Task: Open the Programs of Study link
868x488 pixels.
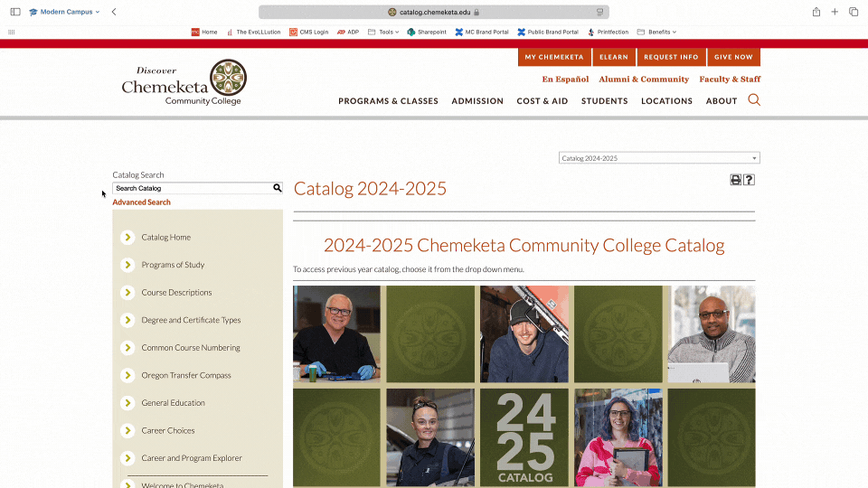Action: coord(173,265)
